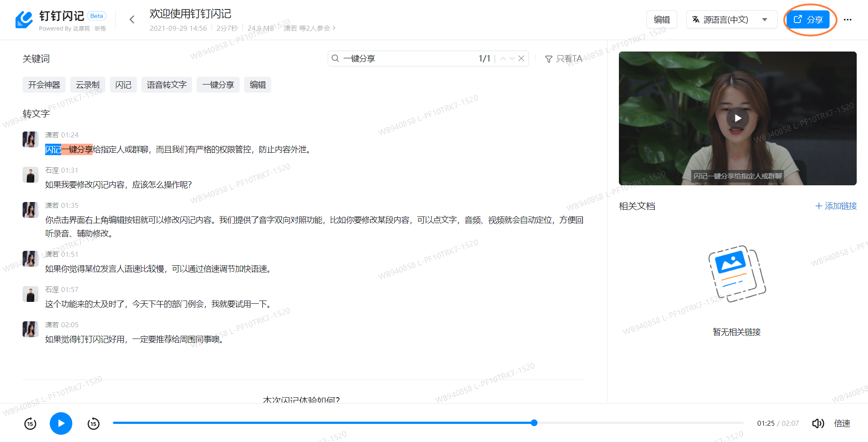
Task: Click the playback progress bar
Action: tap(429, 423)
